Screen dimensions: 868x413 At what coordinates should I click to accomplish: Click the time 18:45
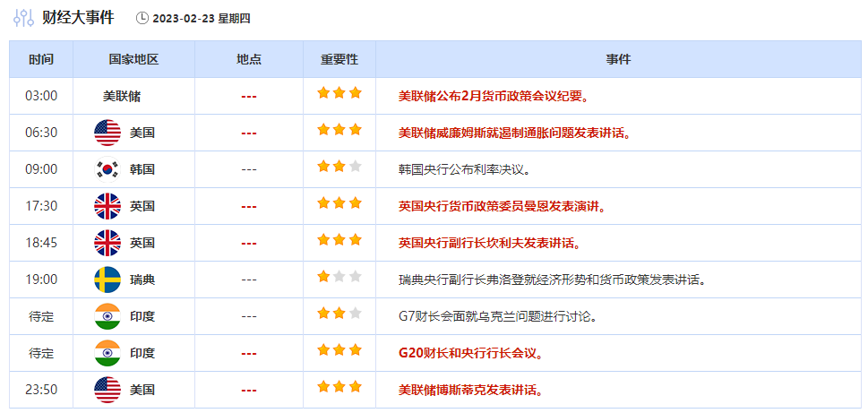(x=41, y=243)
